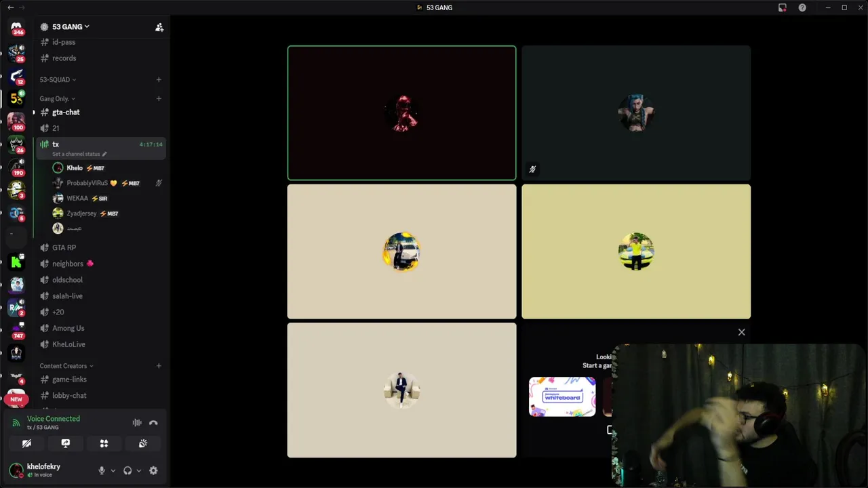Select the 53 GANG server icon

coord(16,99)
